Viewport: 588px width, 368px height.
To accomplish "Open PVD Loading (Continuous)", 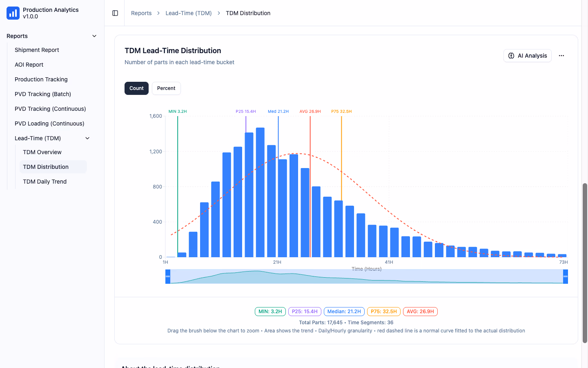I will coord(49,123).
